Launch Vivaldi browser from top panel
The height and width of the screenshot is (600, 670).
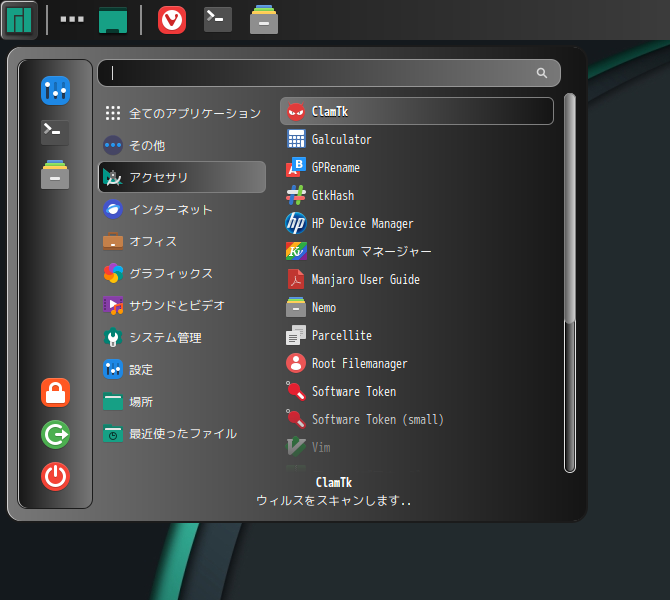pos(172,20)
